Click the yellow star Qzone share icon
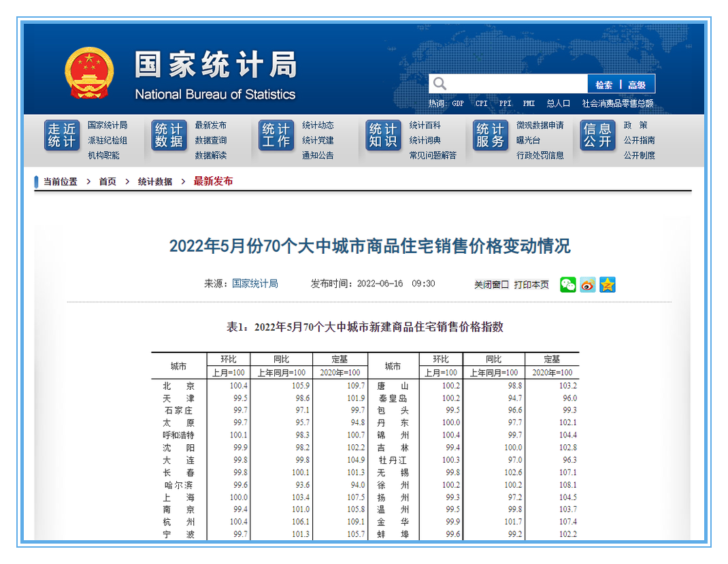Screen dimensions: 728x564 (608, 284)
